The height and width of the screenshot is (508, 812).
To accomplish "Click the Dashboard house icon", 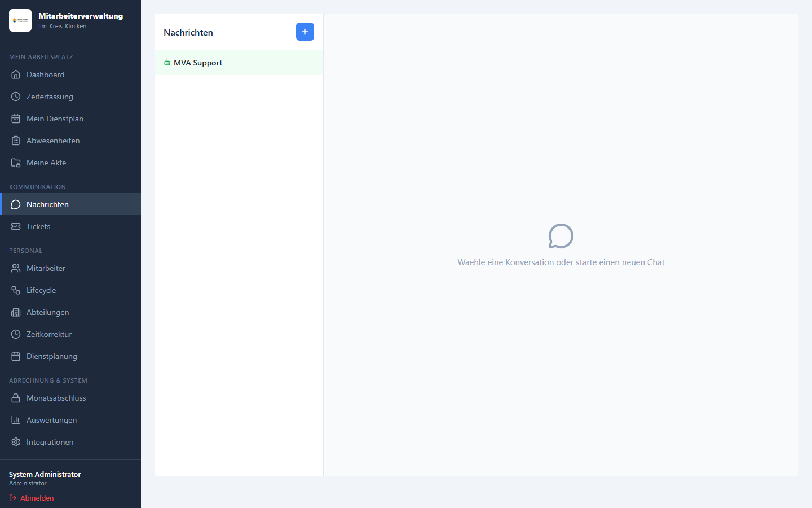I will [16, 75].
